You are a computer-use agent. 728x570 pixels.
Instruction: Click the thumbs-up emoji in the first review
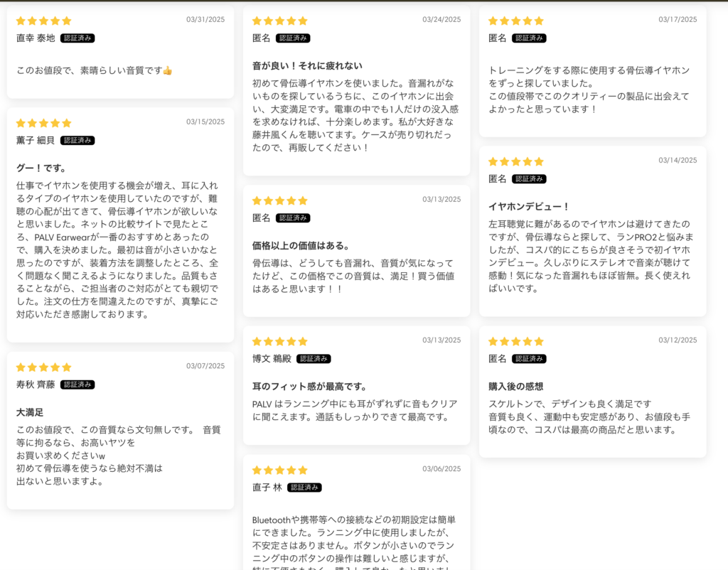[168, 70]
